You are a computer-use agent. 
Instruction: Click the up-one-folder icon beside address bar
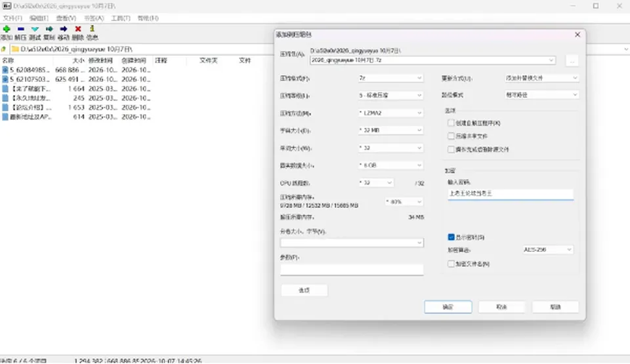click(x=4, y=49)
